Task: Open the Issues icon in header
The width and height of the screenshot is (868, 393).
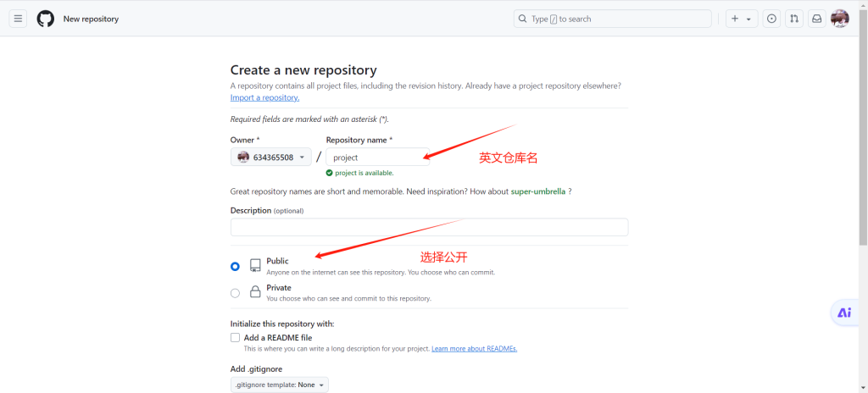Action: (771, 19)
